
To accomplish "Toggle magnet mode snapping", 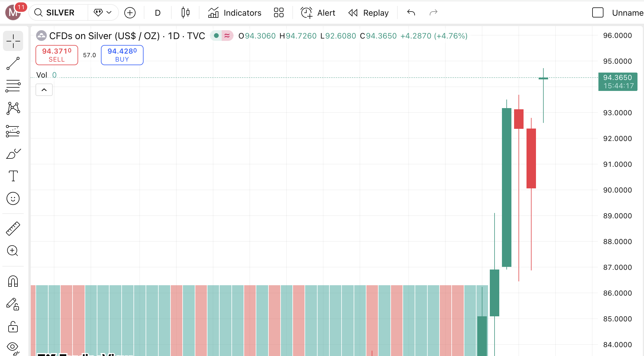I will [13, 281].
